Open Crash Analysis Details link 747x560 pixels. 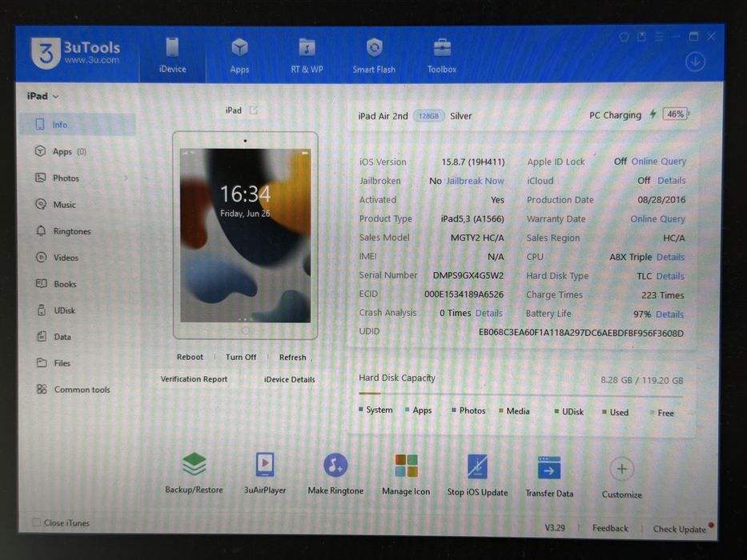tap(488, 313)
